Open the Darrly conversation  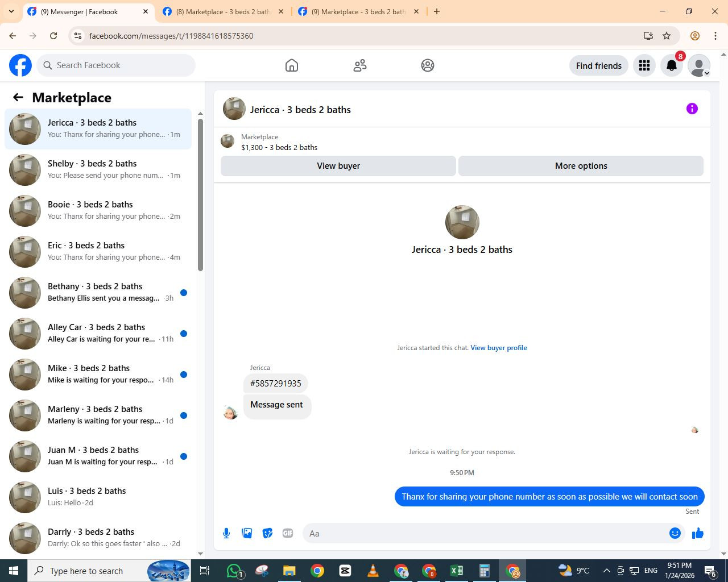click(98, 538)
